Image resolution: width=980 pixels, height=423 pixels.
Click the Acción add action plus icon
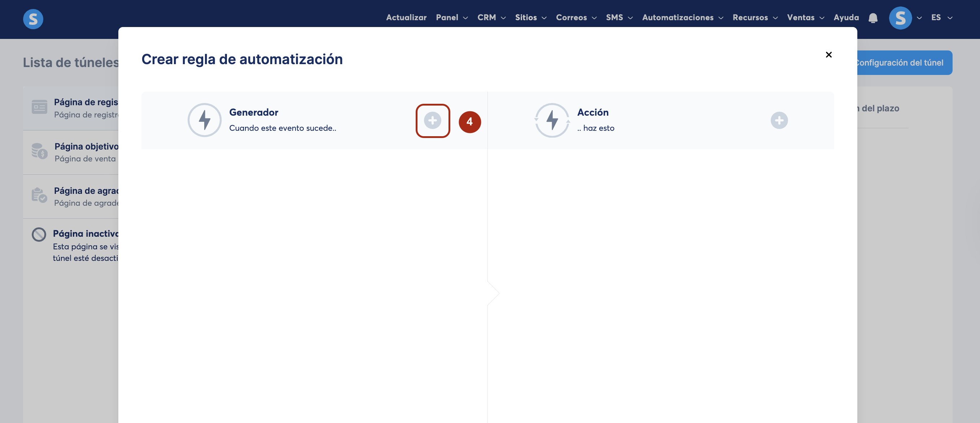[x=779, y=120]
